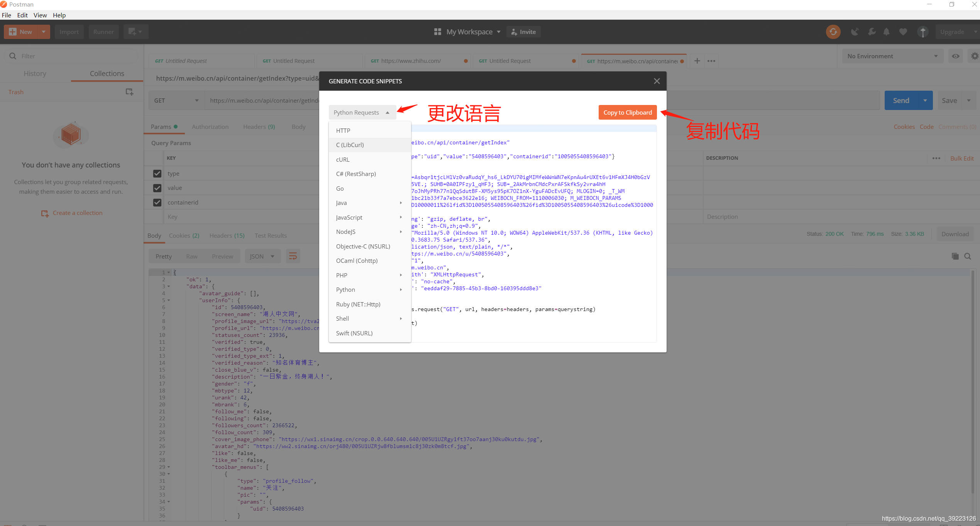Click the Create a collection link
Screen dimensions: 980x526
point(78,213)
